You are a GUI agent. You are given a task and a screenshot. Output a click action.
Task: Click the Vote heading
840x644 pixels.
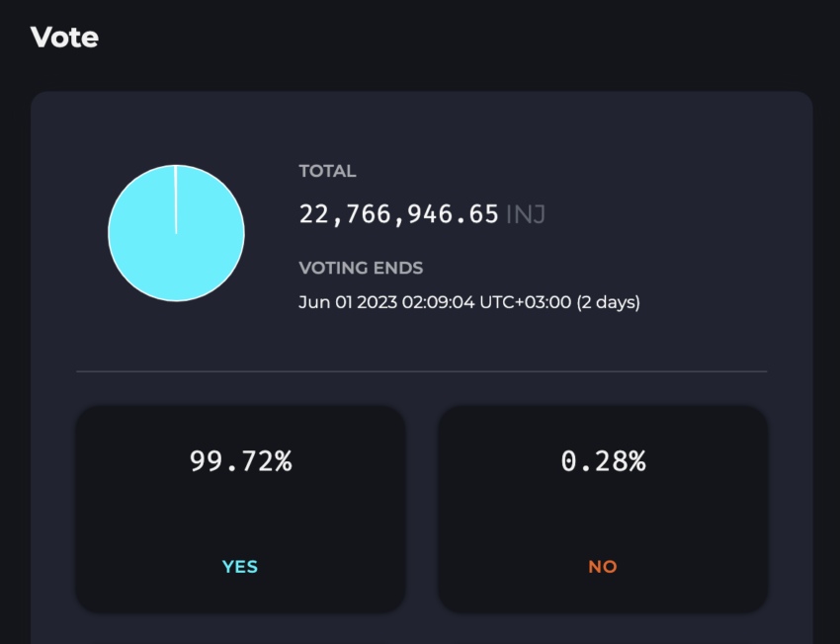point(64,38)
